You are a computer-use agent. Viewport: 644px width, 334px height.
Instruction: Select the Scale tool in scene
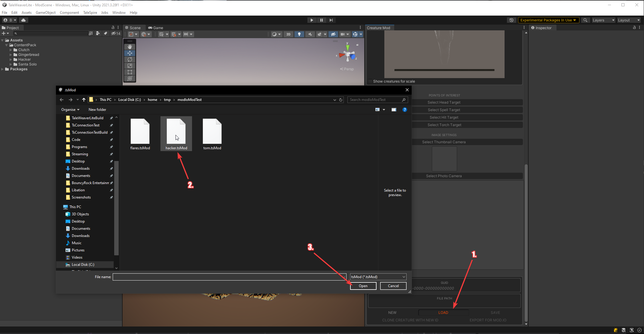(130, 66)
